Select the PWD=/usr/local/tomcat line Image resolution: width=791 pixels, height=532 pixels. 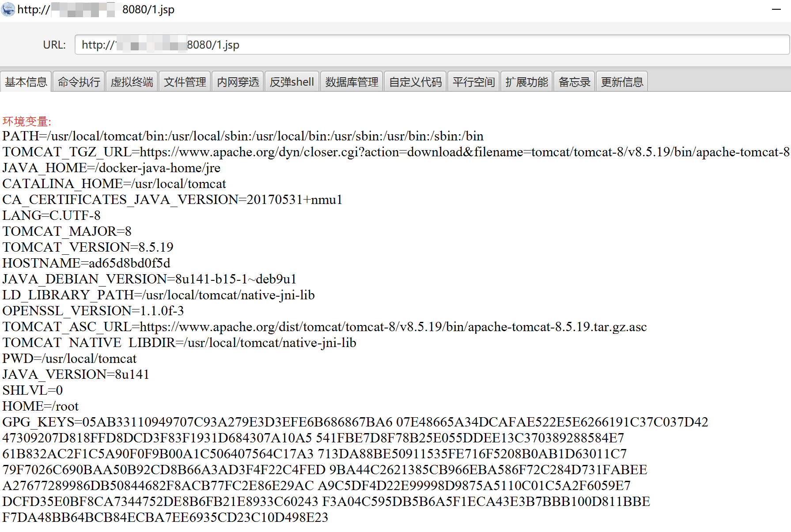69,358
